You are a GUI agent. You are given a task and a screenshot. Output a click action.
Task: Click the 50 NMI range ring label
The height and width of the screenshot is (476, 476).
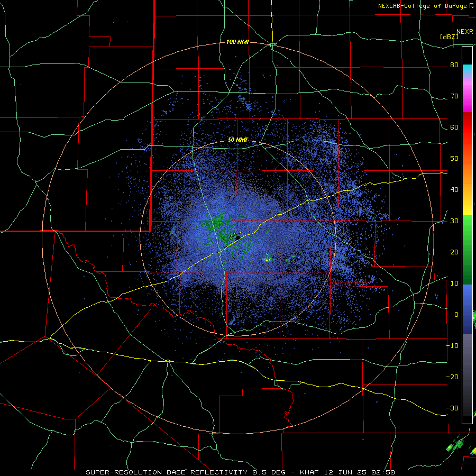coord(237,140)
